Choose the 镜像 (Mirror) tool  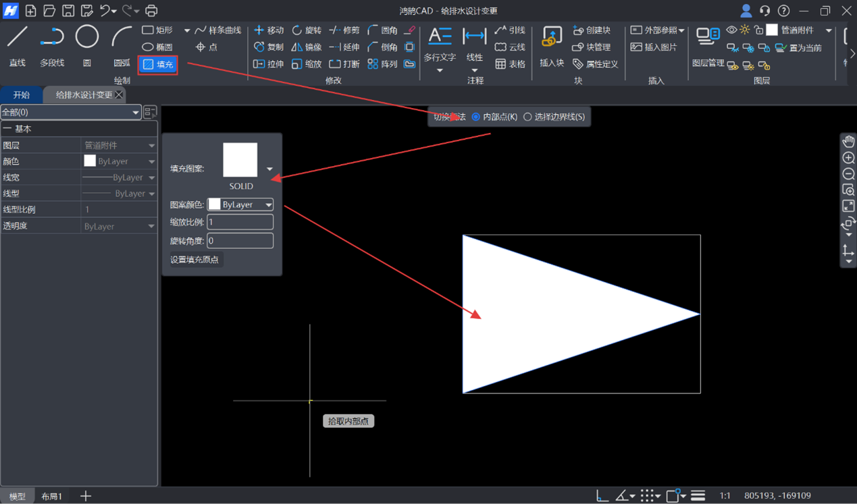[x=306, y=47]
